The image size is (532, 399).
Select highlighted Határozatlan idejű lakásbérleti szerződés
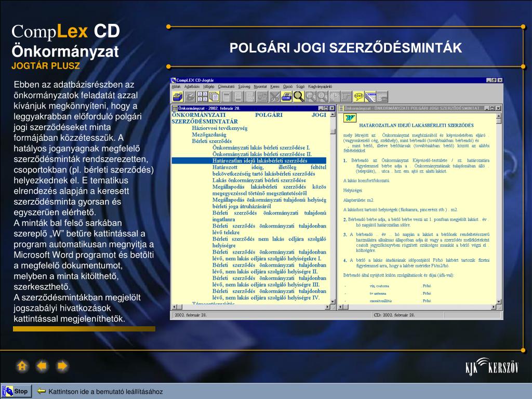tap(249, 161)
